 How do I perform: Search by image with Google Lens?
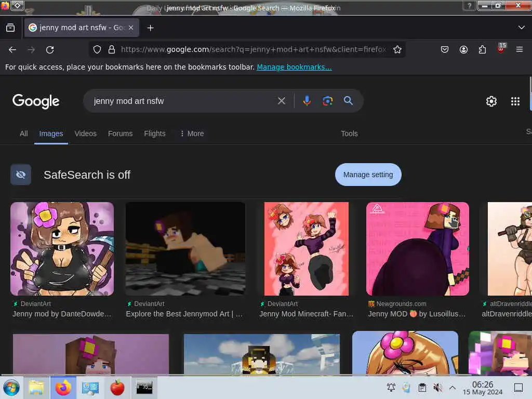(327, 101)
